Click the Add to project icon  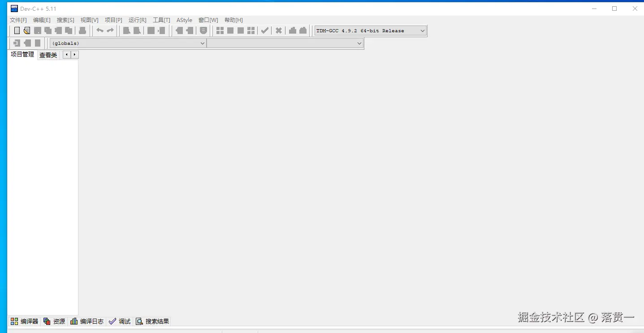179,30
